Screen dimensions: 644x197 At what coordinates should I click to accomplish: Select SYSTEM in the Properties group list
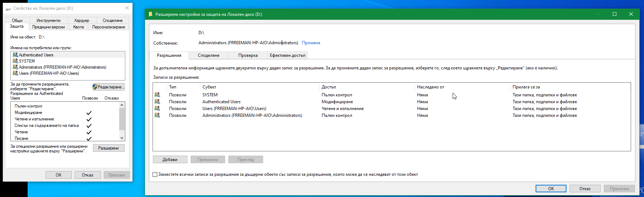tap(68, 61)
